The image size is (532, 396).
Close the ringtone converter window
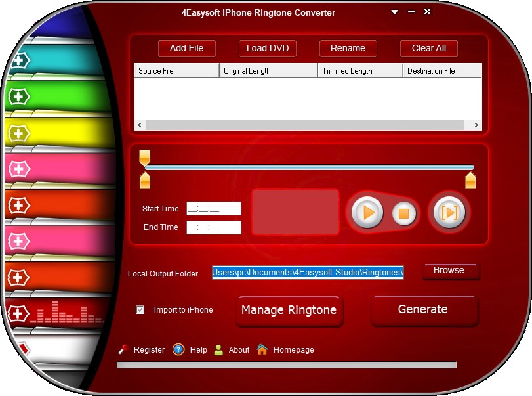[428, 12]
